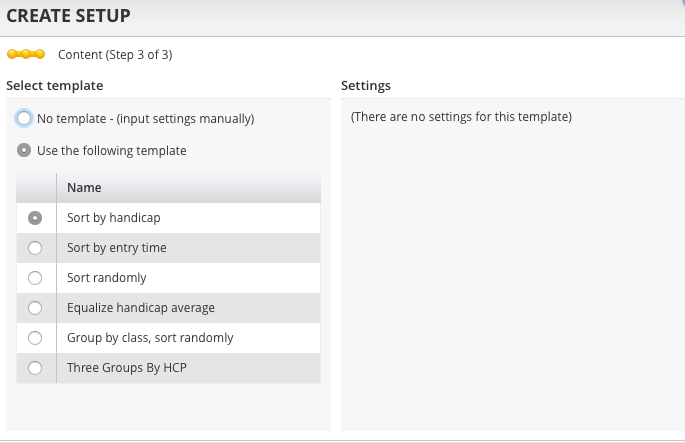
Task: Click the 'Use the following template' label text
Action: coord(111,151)
